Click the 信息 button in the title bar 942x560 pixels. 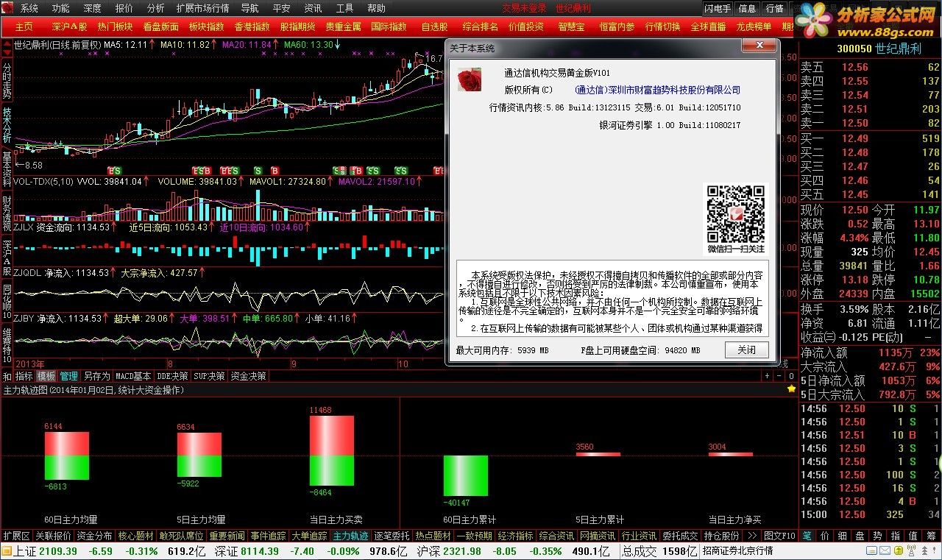(x=747, y=8)
